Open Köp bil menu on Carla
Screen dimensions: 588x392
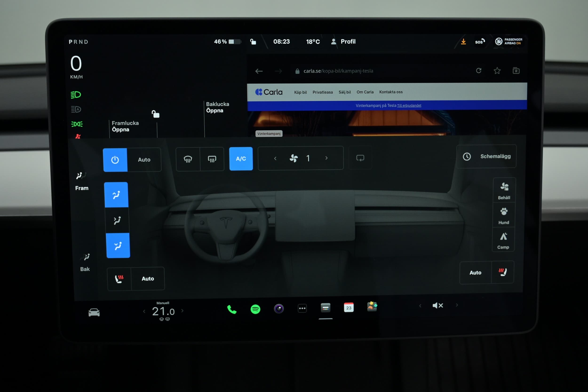[300, 92]
